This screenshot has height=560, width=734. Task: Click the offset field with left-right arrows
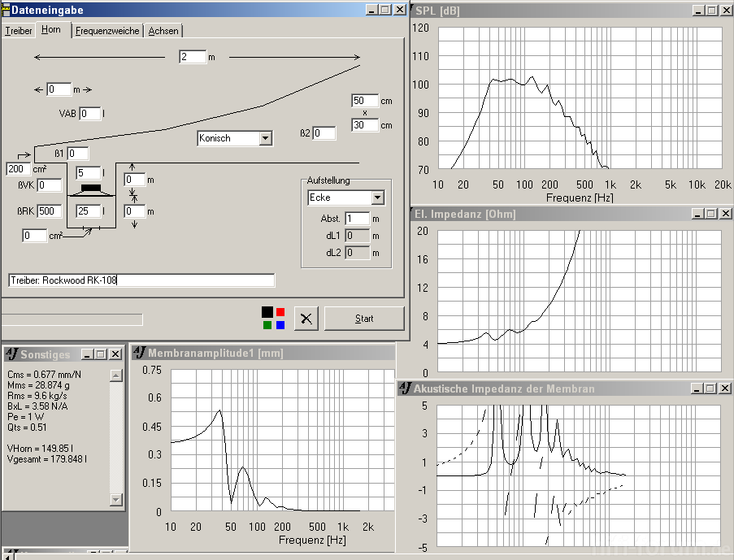(59, 89)
